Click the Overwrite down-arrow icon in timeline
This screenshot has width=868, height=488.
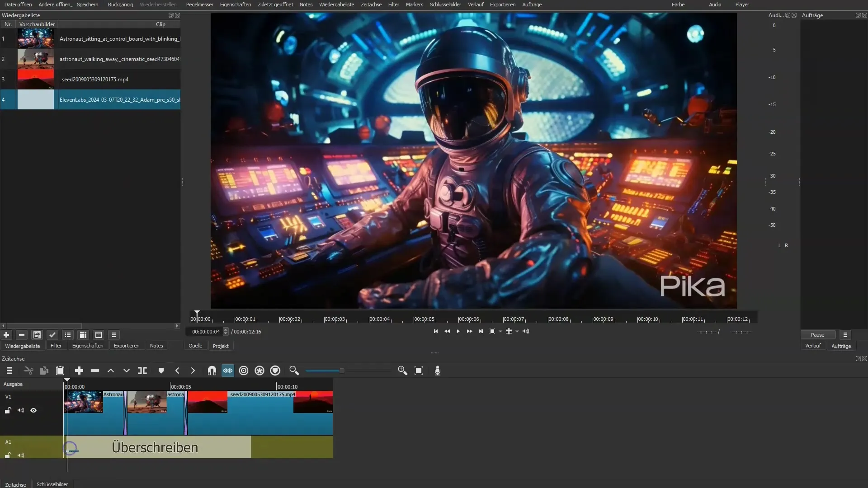[x=127, y=371]
